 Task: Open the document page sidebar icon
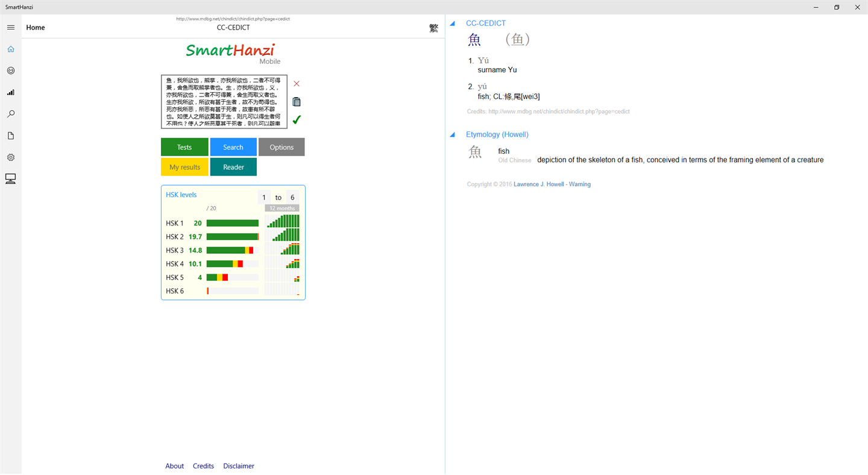coord(11,136)
